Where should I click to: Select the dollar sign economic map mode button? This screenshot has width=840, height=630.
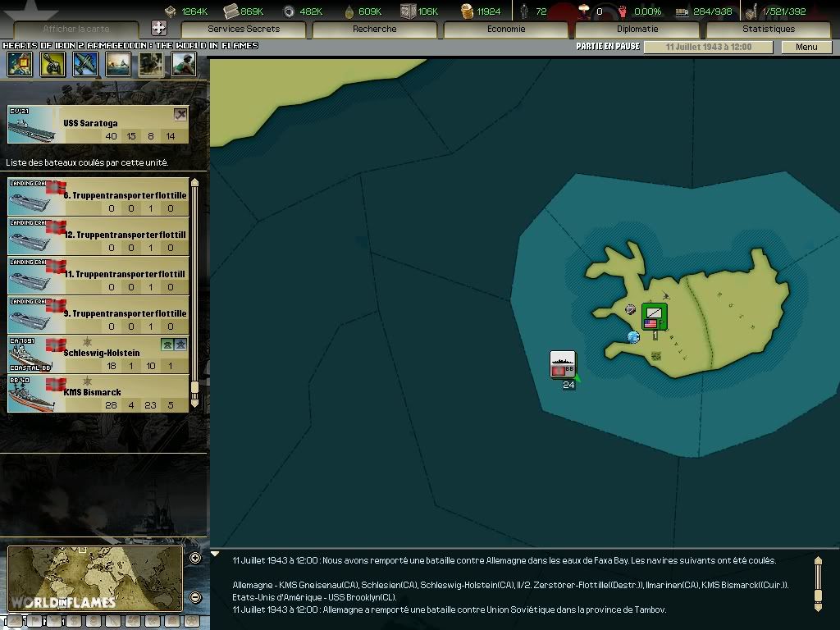(x=74, y=622)
